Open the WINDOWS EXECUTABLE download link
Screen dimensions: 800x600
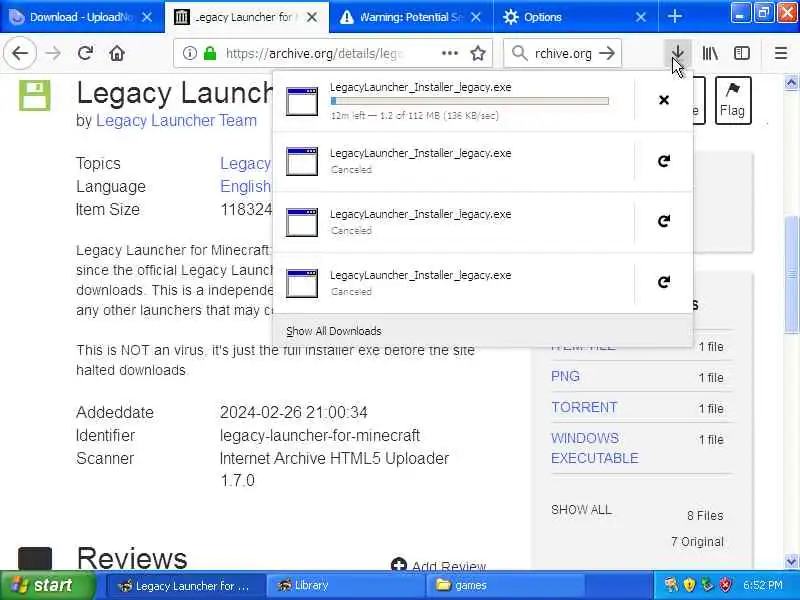point(594,448)
